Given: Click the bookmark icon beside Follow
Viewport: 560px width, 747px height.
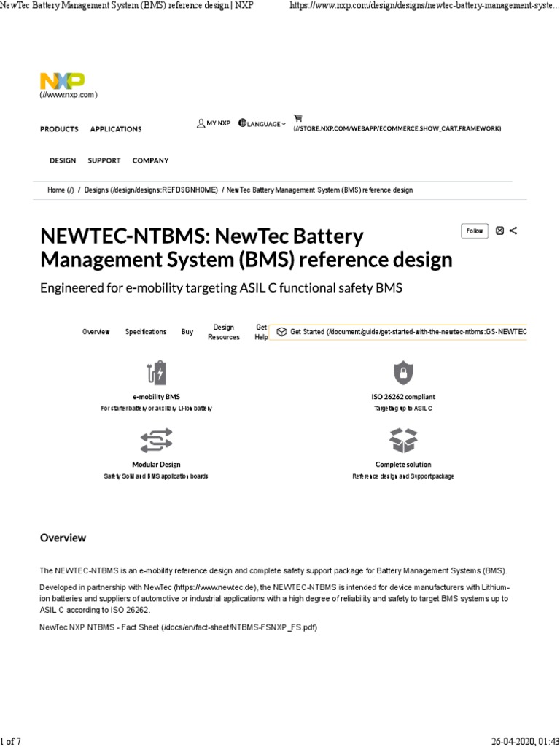Looking at the screenshot, I should (499, 231).
